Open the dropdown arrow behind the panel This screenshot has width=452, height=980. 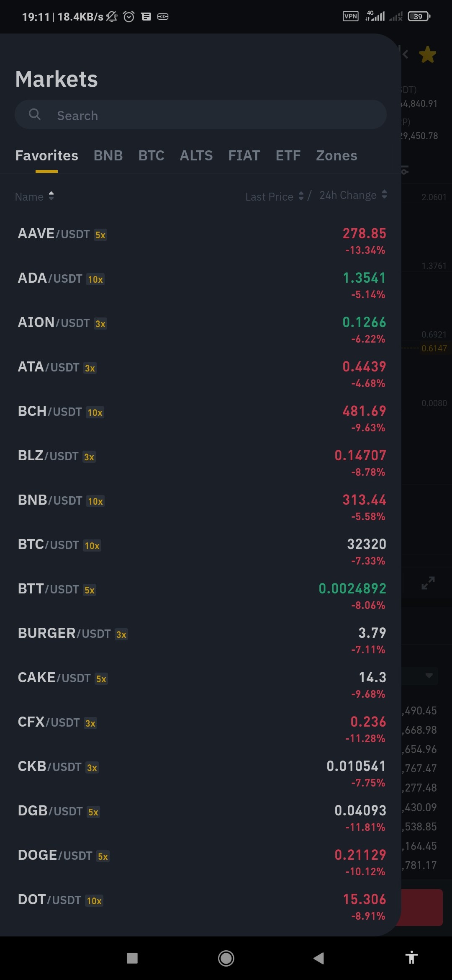coord(429,676)
